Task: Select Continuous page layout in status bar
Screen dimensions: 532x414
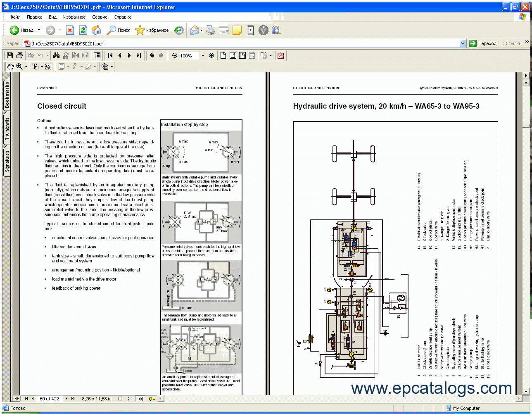Action: tap(130, 399)
